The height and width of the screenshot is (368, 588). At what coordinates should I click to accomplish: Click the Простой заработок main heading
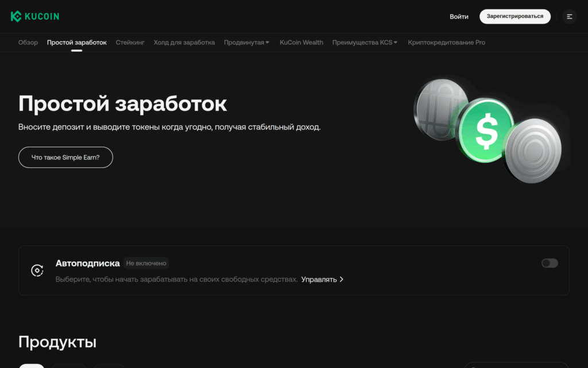click(123, 103)
